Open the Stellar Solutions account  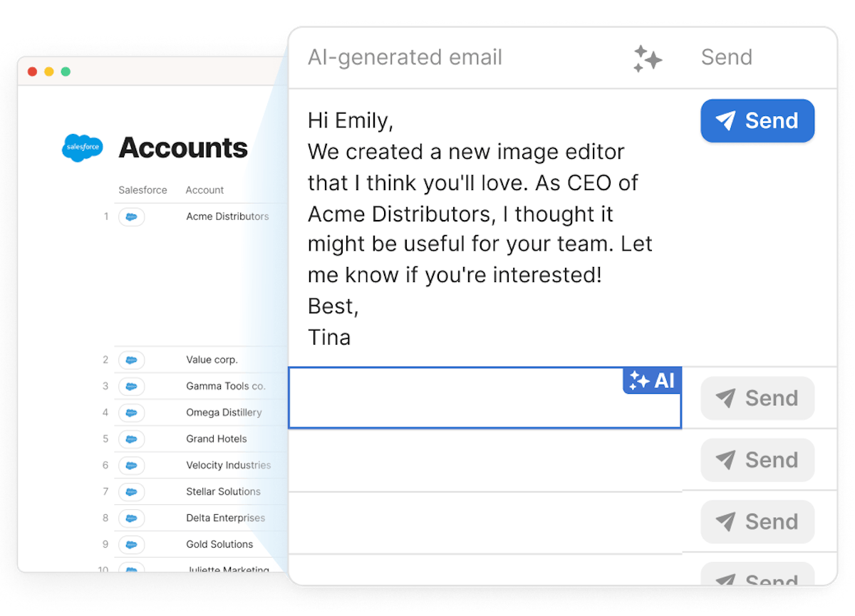coord(224,491)
